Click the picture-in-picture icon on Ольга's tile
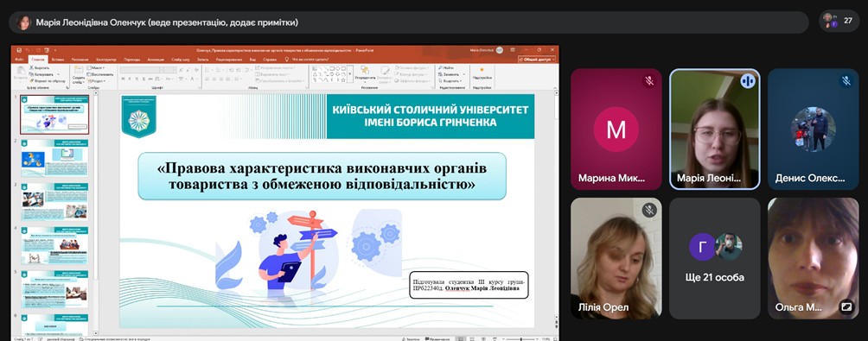The image size is (868, 341). pos(846,306)
